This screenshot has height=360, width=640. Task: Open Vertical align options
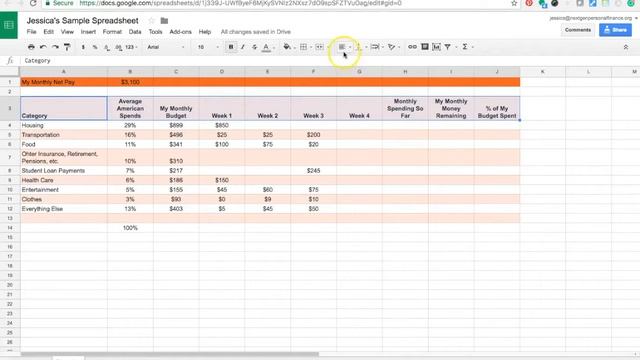click(358, 47)
